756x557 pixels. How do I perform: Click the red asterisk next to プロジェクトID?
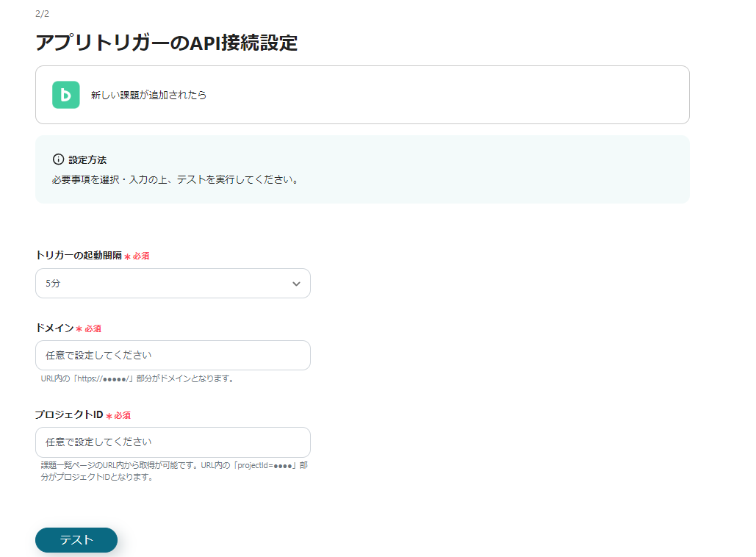tap(109, 416)
